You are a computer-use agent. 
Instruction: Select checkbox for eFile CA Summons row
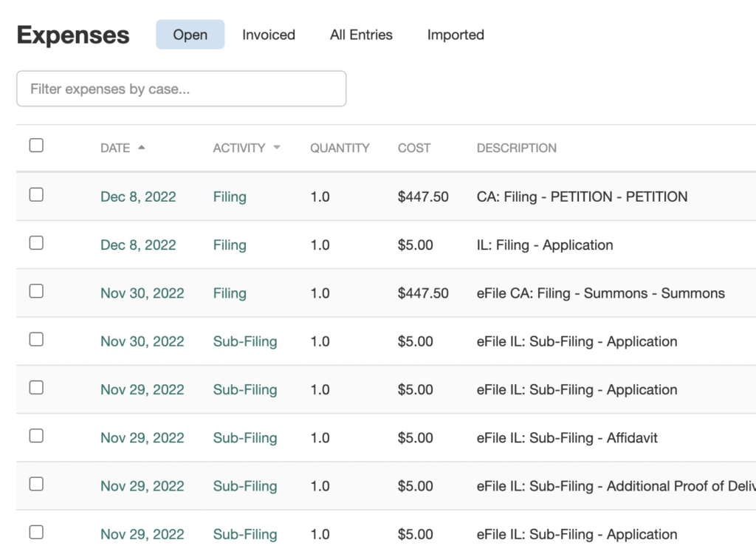pyautogui.click(x=36, y=291)
